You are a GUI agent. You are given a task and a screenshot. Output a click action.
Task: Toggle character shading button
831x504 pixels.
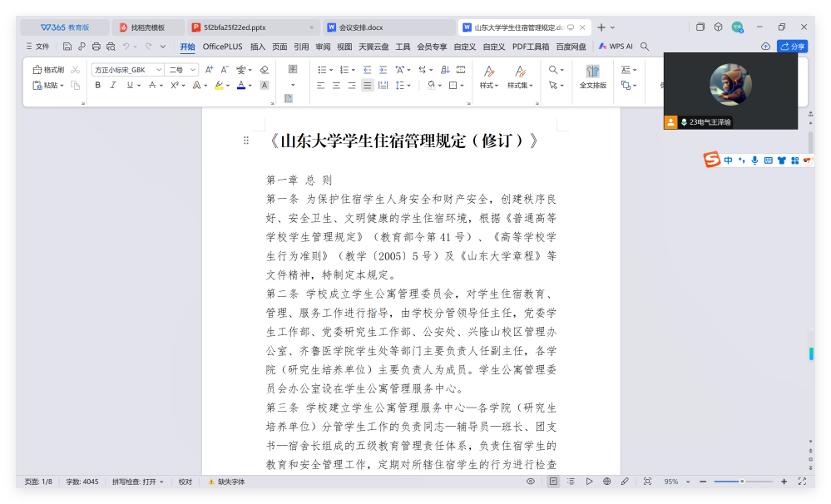point(264,85)
